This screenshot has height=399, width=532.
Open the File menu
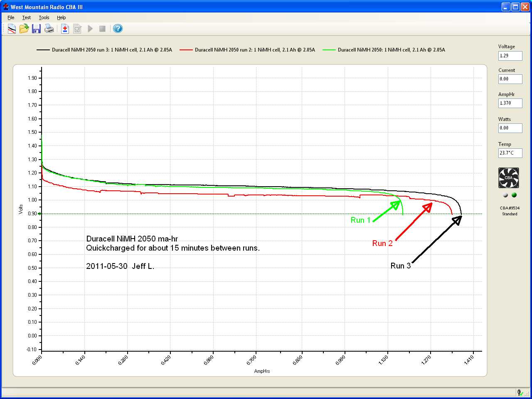pyautogui.click(x=11, y=17)
